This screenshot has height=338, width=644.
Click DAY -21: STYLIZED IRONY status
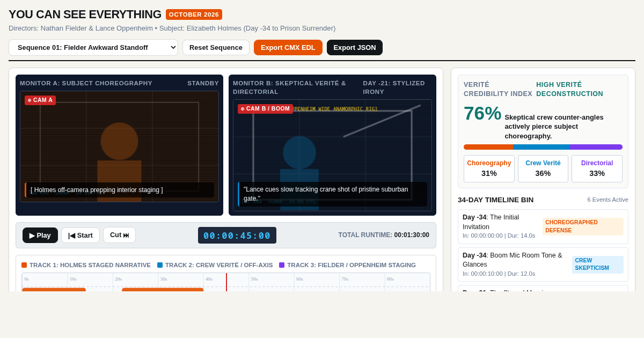click(394, 87)
